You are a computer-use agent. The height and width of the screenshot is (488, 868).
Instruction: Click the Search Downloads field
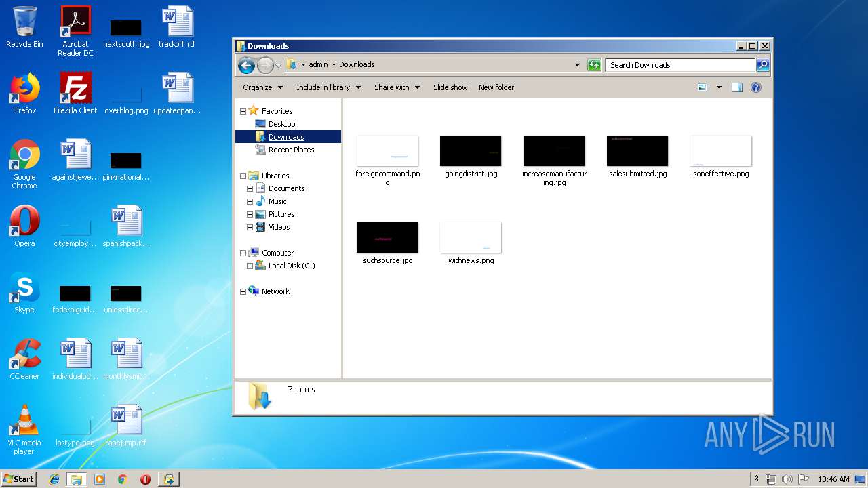pyautogui.click(x=680, y=65)
